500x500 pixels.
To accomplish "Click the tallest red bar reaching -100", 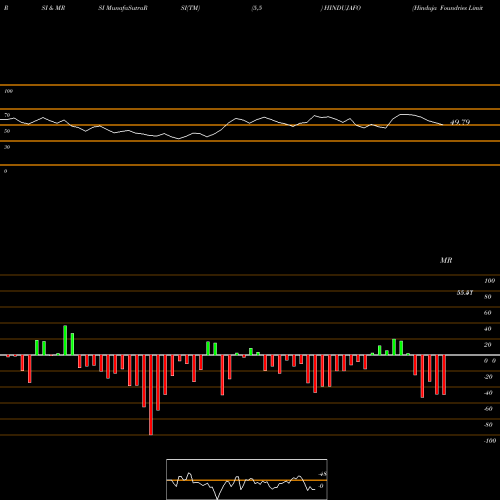I will click(x=151, y=395).
